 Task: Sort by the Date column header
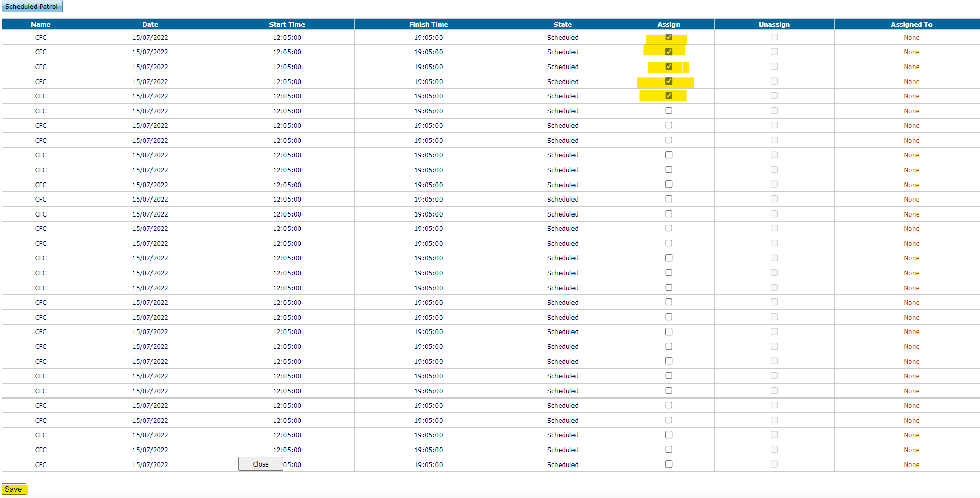[x=150, y=24]
